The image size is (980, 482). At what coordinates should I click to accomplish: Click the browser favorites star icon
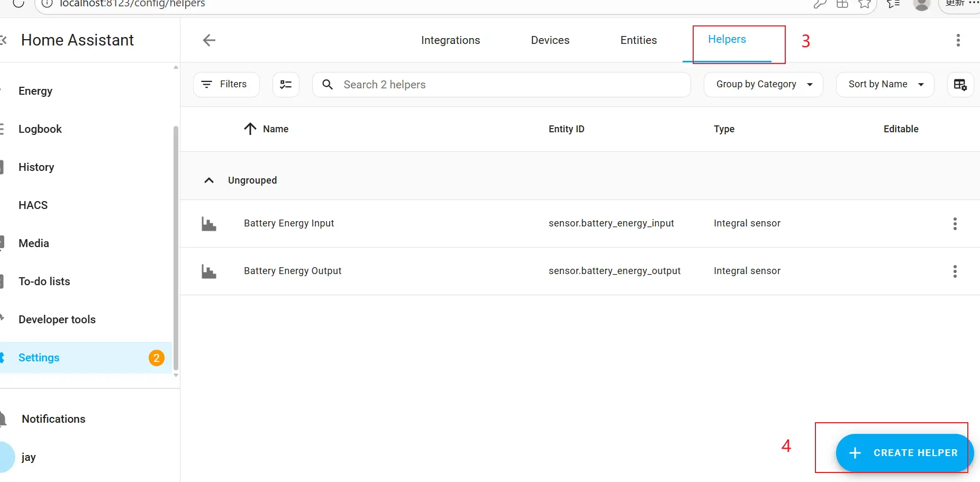point(865,4)
